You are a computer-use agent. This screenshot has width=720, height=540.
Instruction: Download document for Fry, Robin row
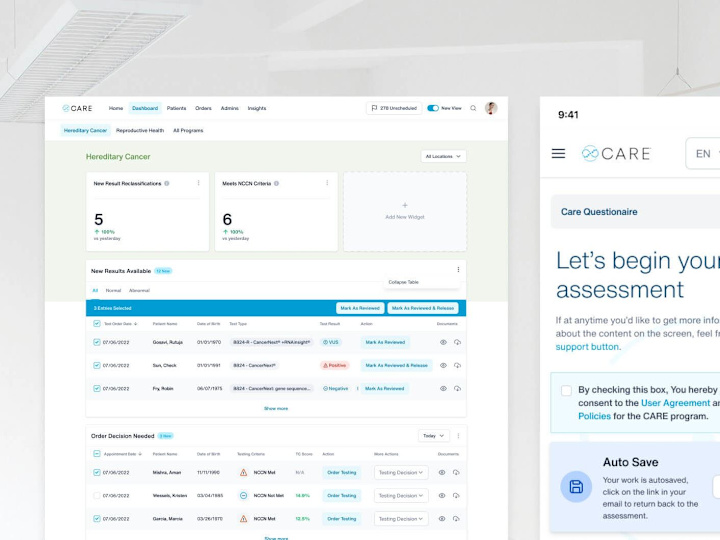457,388
